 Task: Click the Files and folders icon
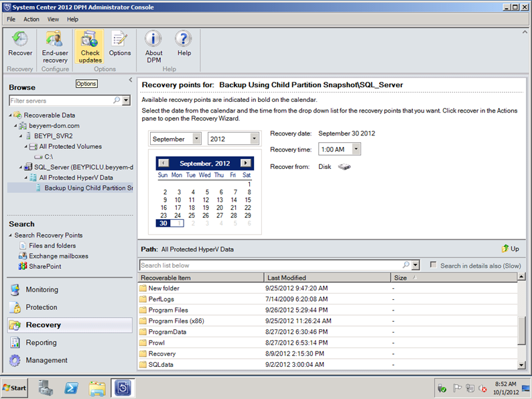23,245
